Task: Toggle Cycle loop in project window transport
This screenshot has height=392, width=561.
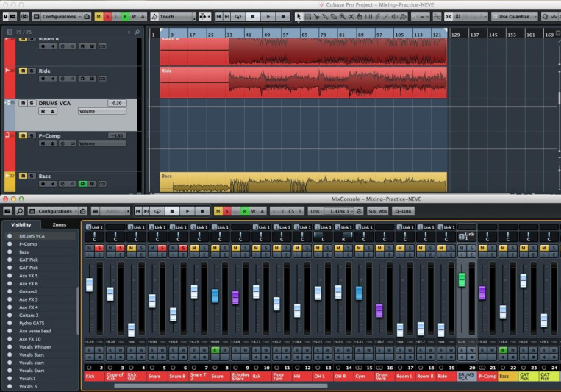Action: pyautogui.click(x=238, y=16)
